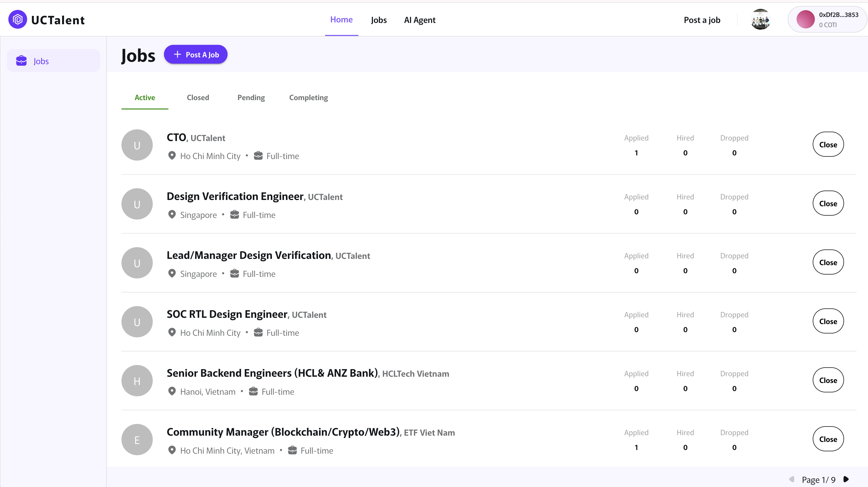Switch to the Closed tab
The height and width of the screenshot is (487, 868).
[x=198, y=98]
